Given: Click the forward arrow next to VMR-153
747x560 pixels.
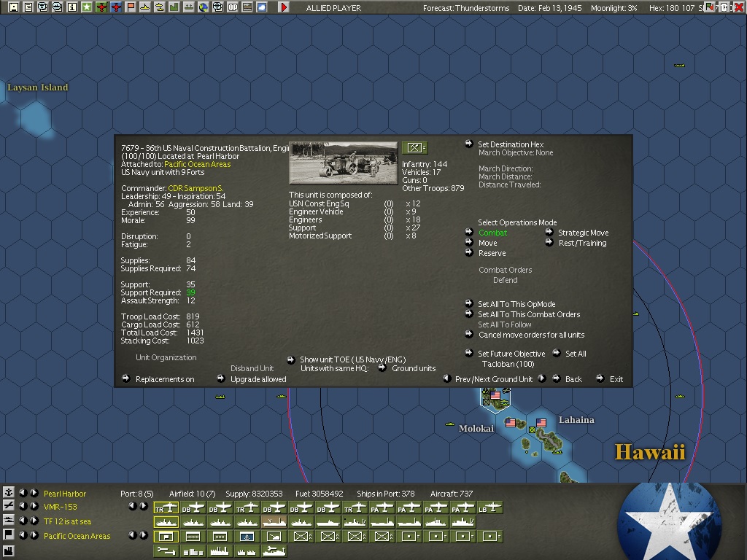Looking at the screenshot, I should pos(34,507).
